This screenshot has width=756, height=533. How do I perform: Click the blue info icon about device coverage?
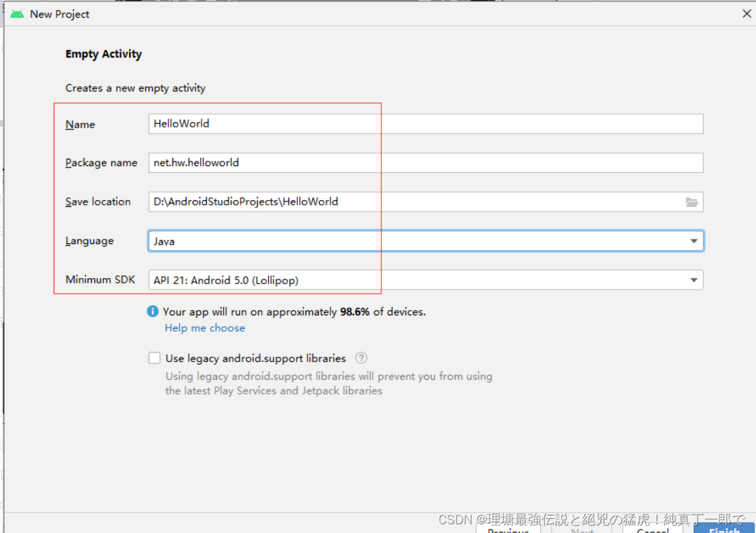click(152, 311)
